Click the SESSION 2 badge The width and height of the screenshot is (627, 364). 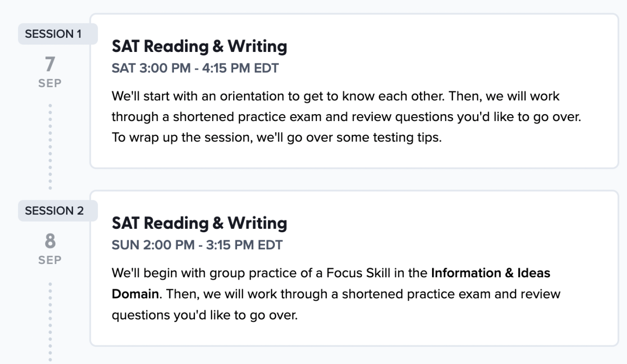[54, 211]
